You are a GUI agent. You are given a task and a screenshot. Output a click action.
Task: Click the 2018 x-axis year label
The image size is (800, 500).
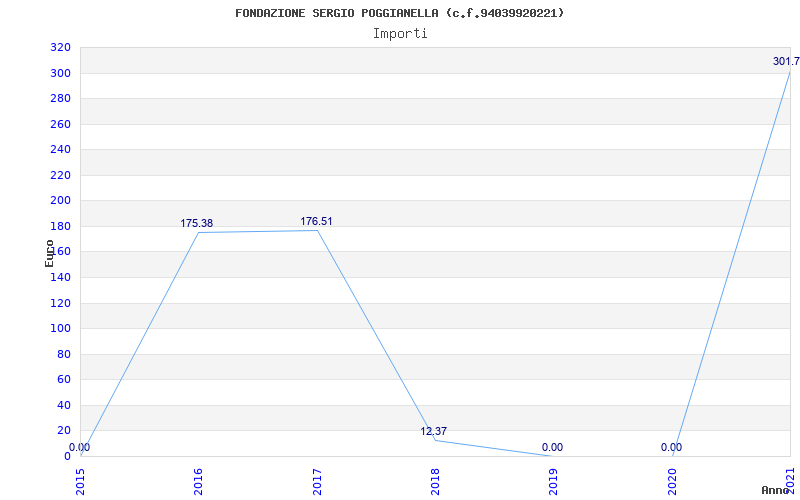pyautogui.click(x=435, y=482)
